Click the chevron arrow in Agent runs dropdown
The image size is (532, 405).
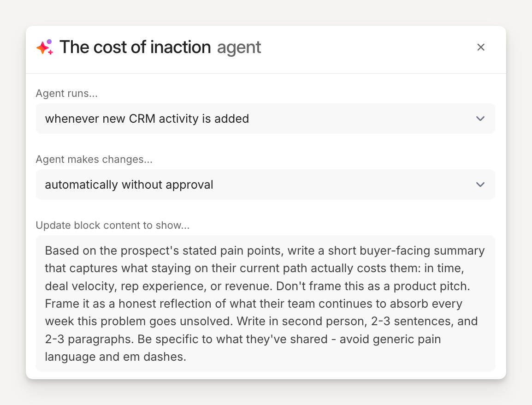[x=480, y=119]
